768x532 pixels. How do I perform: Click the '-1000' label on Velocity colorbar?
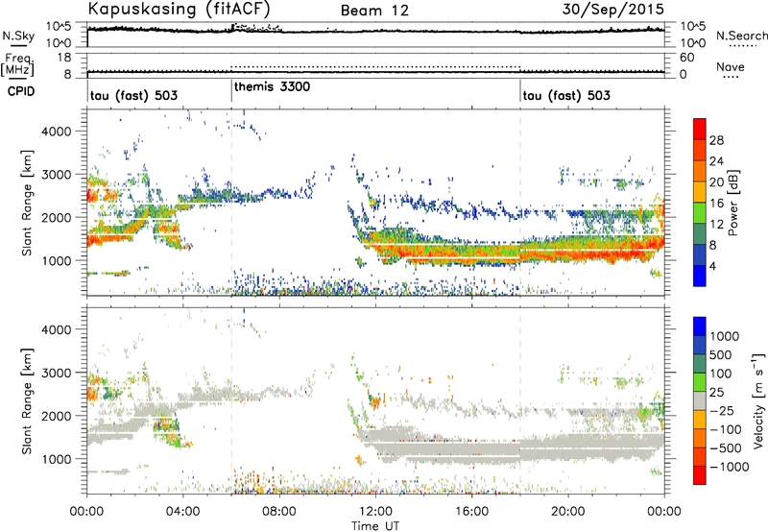tap(730, 467)
